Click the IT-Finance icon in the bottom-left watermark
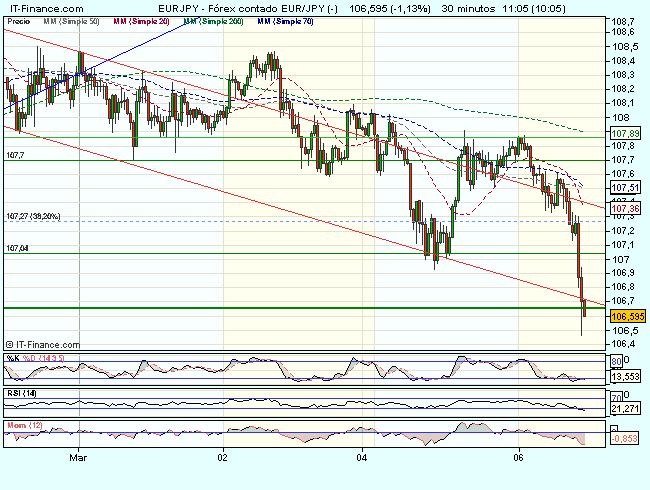Screen dimensions: 650x490 click(9, 342)
